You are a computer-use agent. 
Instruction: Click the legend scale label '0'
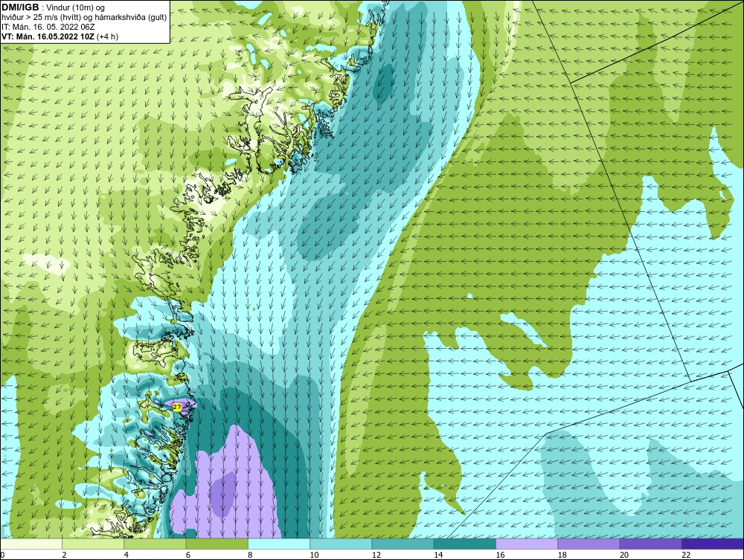(x=2, y=556)
